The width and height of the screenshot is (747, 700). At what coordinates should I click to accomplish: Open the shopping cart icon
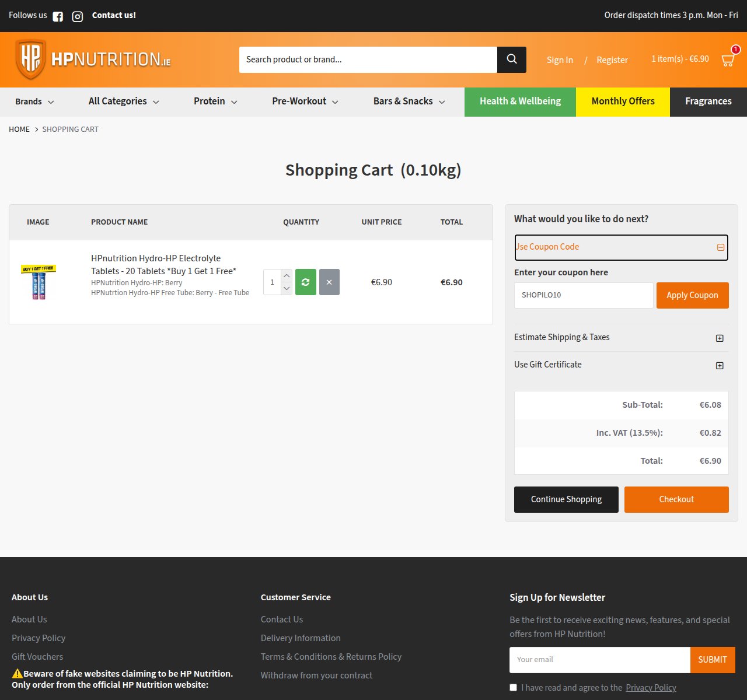pos(728,59)
